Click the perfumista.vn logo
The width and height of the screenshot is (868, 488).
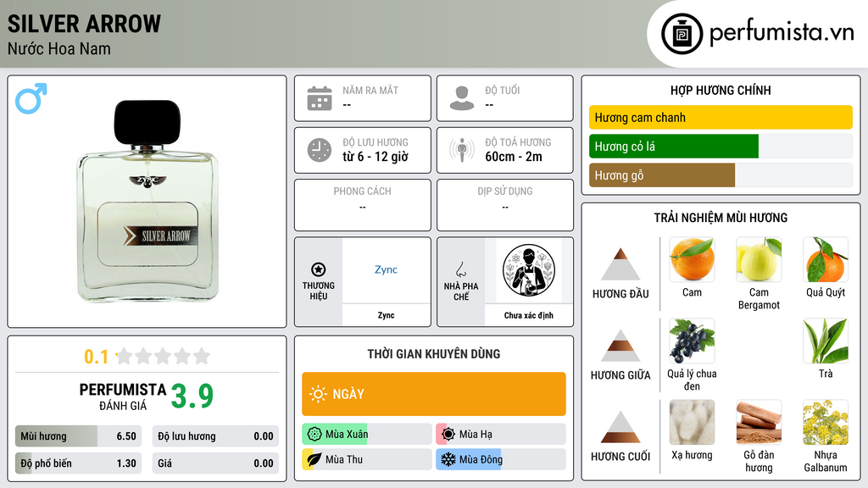pos(757,34)
